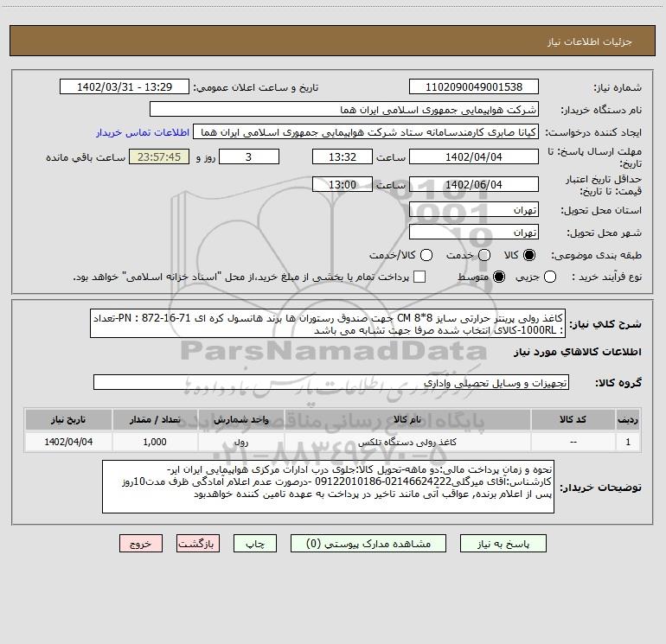
Task: Click the response deadline date field 1402/04/04
Action: 473,157
